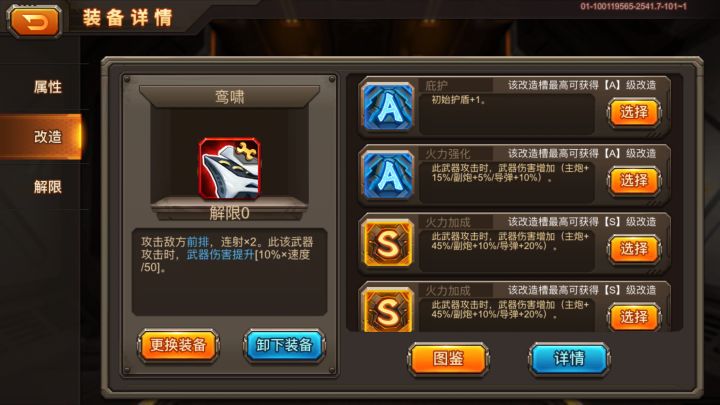Tap the 鸾啸 name banner

(x=230, y=97)
